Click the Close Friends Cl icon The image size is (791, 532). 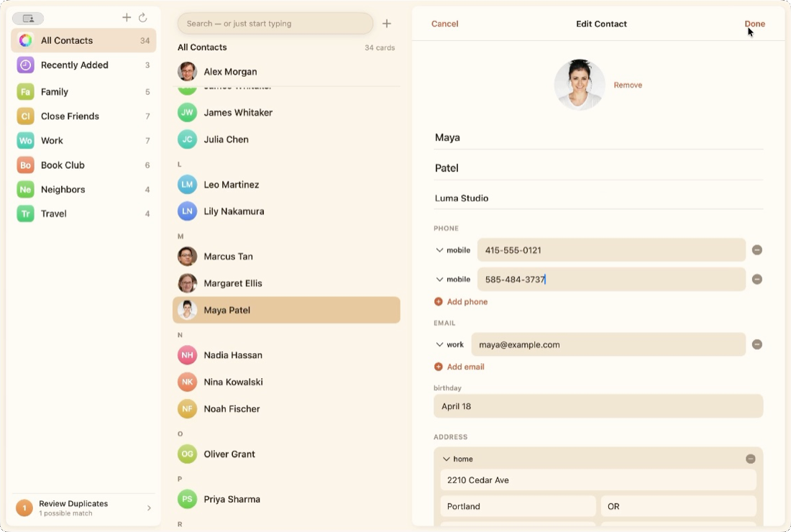click(25, 116)
